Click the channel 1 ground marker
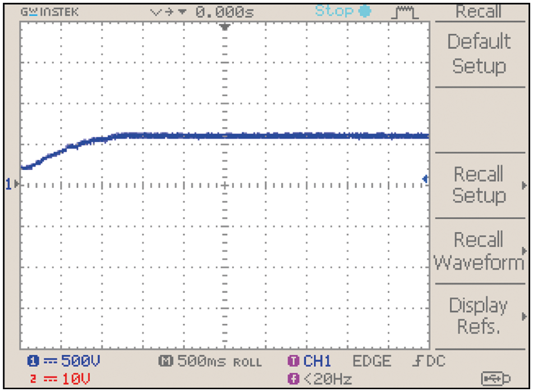This screenshot has height=392, width=533. (x=9, y=183)
